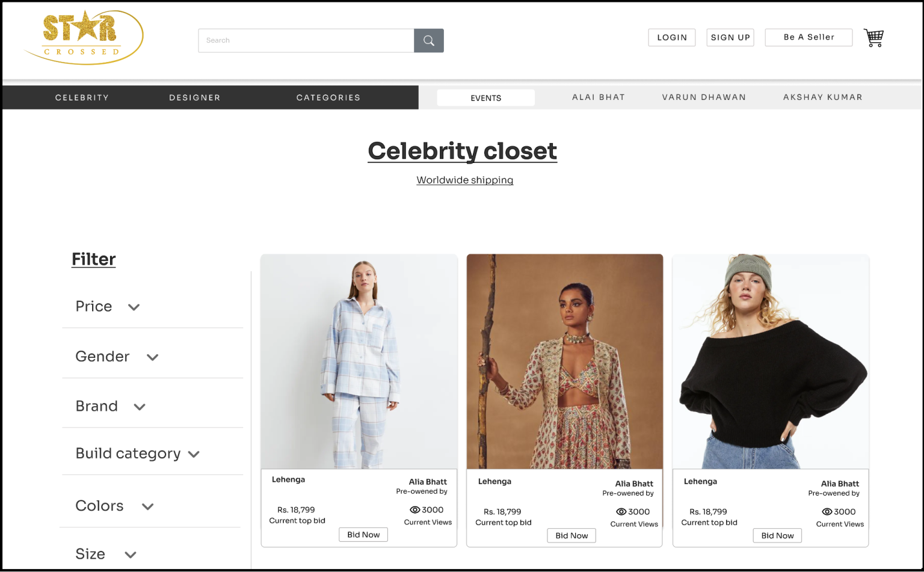
Task: Click eye views icon on plaid pajama card
Action: [414, 510]
